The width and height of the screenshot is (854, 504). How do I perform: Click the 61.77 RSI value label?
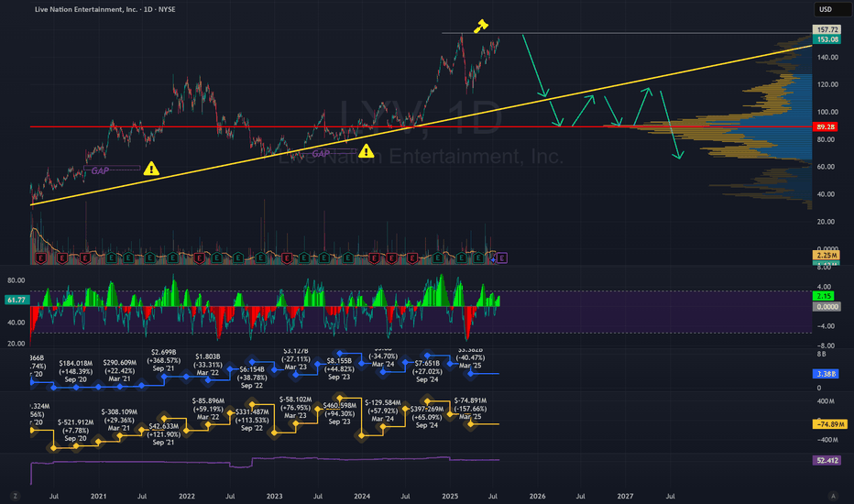[16, 300]
